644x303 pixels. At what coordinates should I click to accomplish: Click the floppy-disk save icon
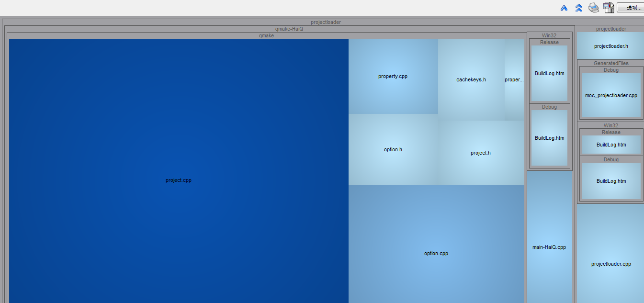(x=609, y=8)
